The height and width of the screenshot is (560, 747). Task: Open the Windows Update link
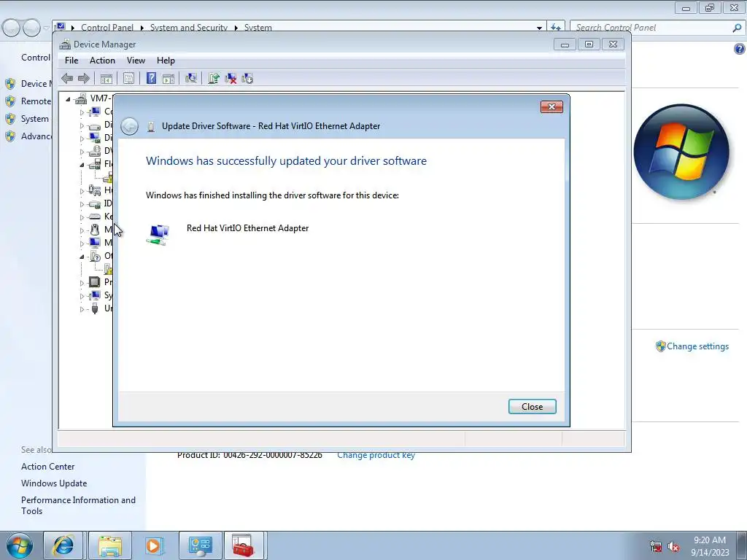54,483
